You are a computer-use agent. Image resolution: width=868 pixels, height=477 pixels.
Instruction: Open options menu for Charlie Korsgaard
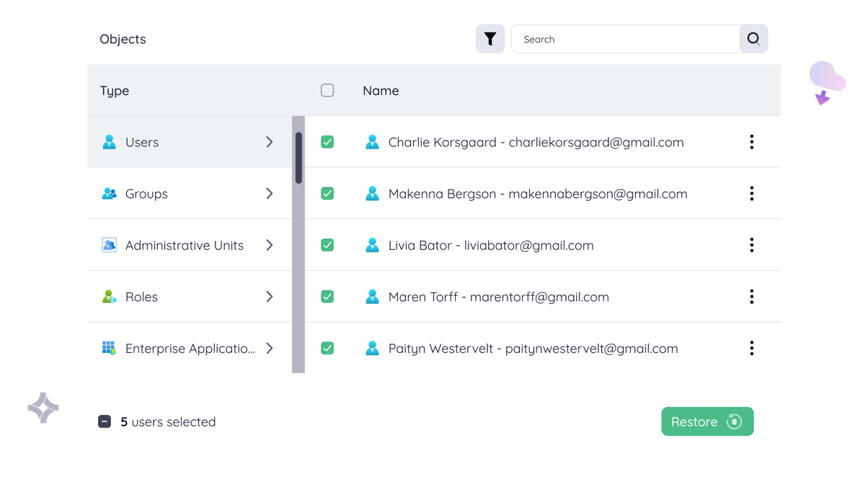coord(751,142)
